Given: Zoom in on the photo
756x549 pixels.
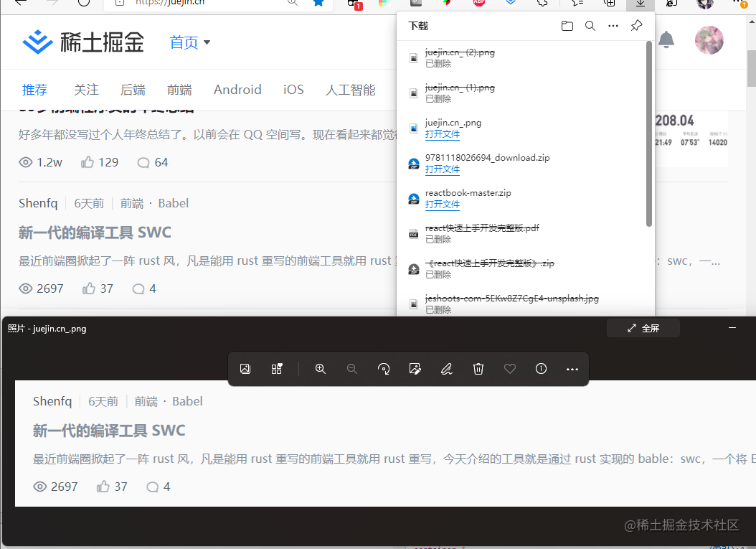Looking at the screenshot, I should click(x=321, y=369).
